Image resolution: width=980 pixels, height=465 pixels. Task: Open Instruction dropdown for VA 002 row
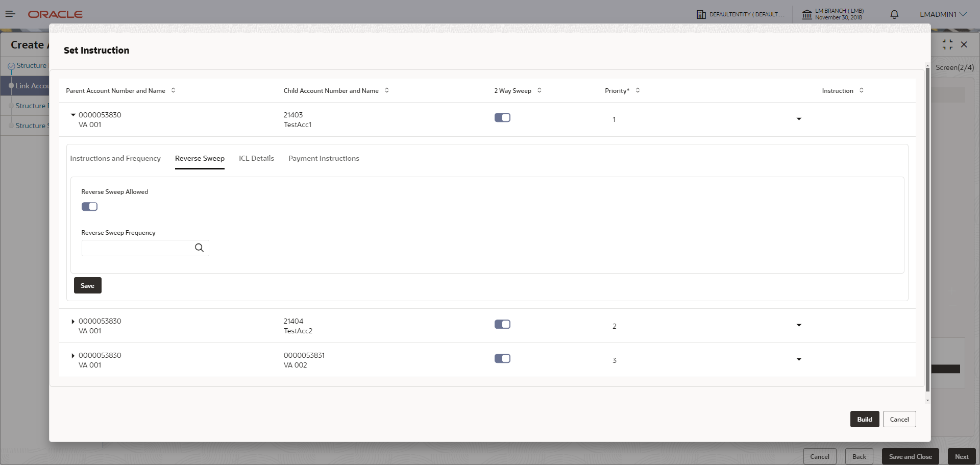coord(799,360)
